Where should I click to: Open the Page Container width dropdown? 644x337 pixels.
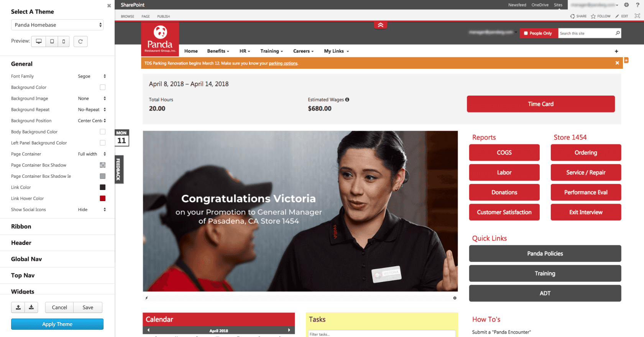tap(92, 154)
